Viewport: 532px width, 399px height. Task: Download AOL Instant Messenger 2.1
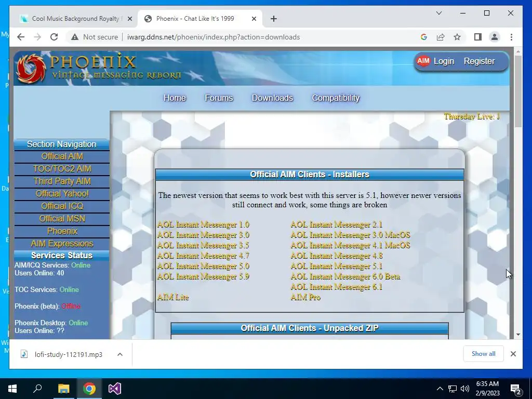337,224
